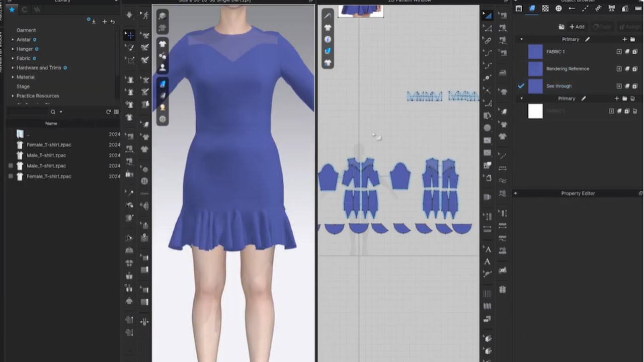Select the blue textured surface icon in 3D viewport

(x=163, y=84)
